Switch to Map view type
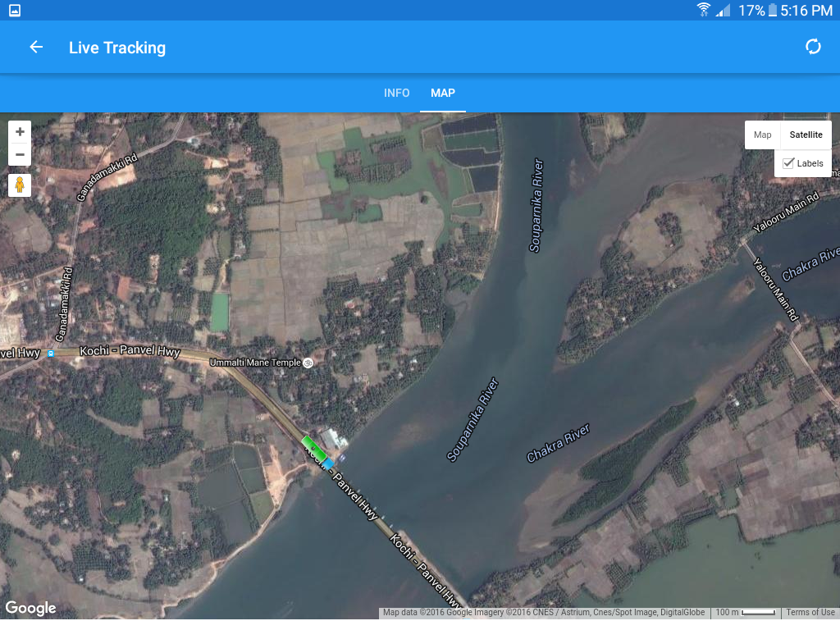The height and width of the screenshot is (630, 840). [762, 135]
